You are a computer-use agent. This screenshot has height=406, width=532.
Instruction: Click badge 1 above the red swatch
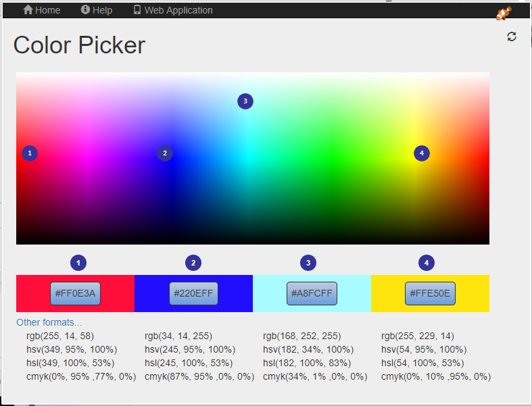(x=78, y=263)
